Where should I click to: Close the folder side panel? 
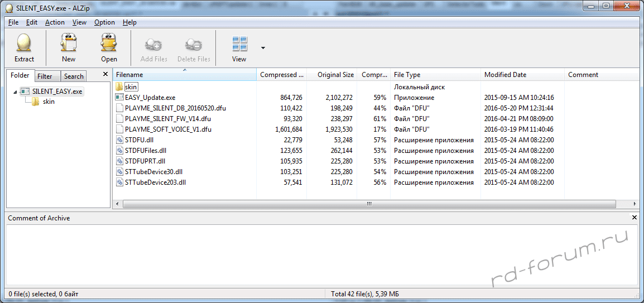(105, 74)
